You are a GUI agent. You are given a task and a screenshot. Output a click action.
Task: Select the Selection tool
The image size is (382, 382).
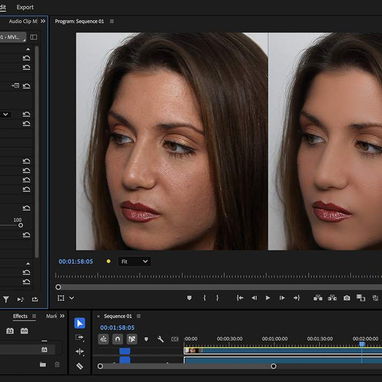tap(79, 323)
